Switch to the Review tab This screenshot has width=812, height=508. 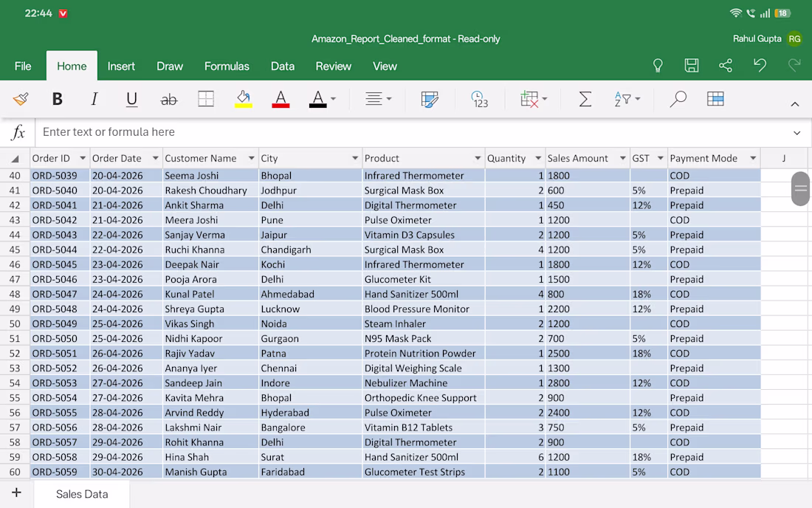point(334,66)
